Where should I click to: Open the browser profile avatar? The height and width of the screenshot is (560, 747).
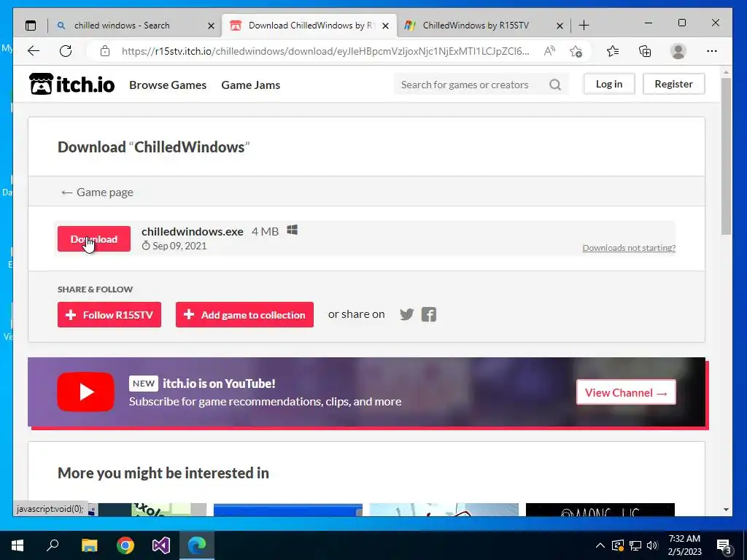click(678, 51)
